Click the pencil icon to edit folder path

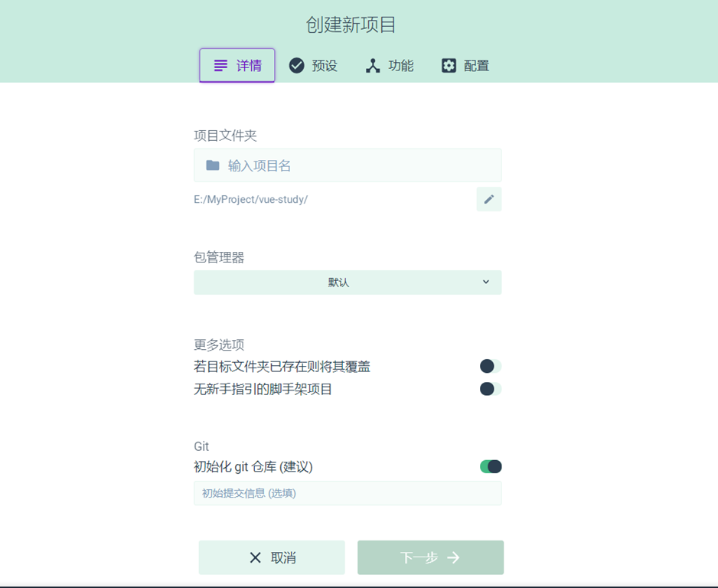(489, 199)
